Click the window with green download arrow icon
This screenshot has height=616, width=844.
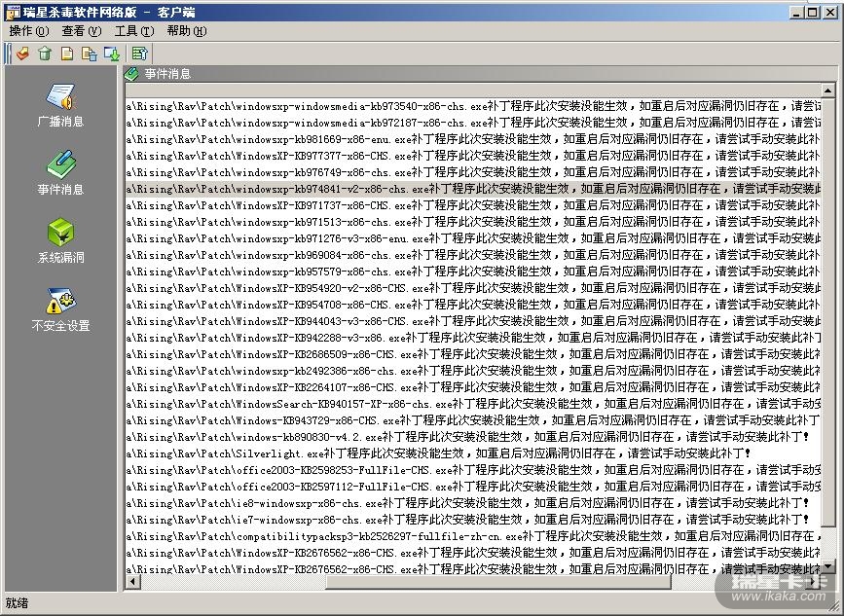pyautogui.click(x=111, y=54)
